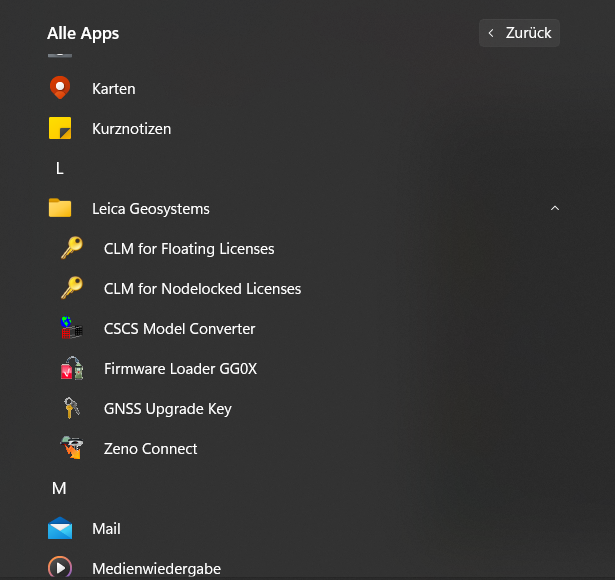Click the CLM for Floating Licenses key icon
The image size is (615, 580).
tap(72, 248)
